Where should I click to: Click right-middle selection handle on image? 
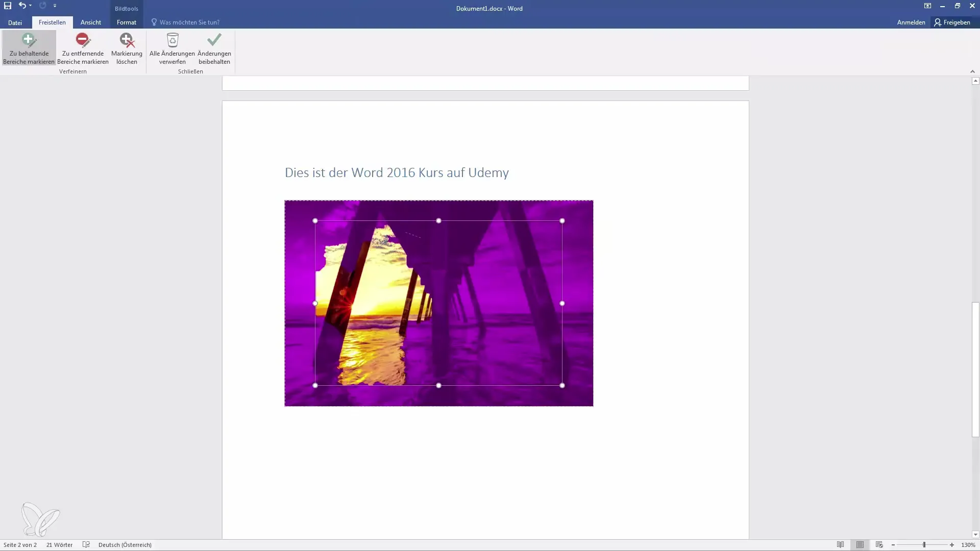coord(562,303)
